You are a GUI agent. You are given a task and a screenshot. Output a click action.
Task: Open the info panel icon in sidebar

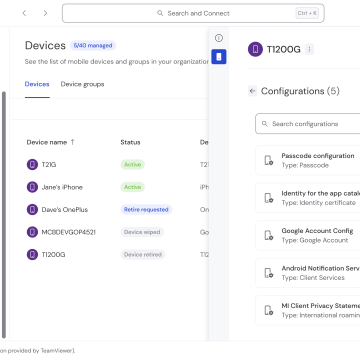click(x=219, y=38)
